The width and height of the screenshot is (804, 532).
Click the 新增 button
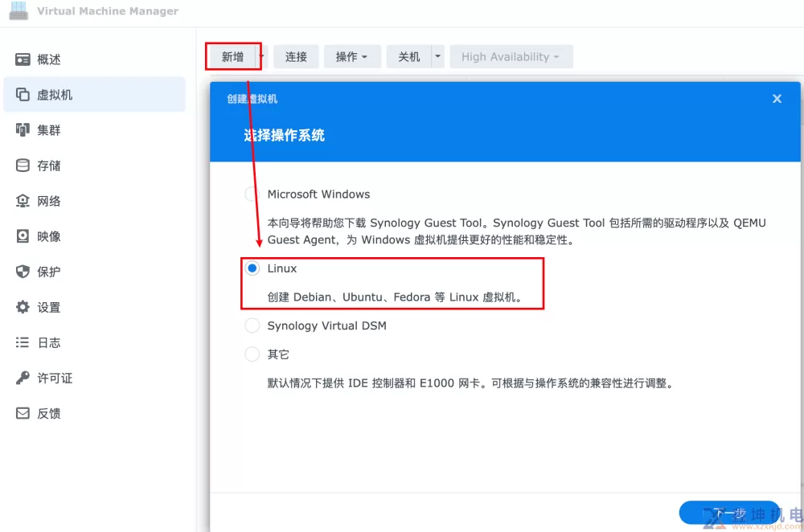click(x=232, y=56)
